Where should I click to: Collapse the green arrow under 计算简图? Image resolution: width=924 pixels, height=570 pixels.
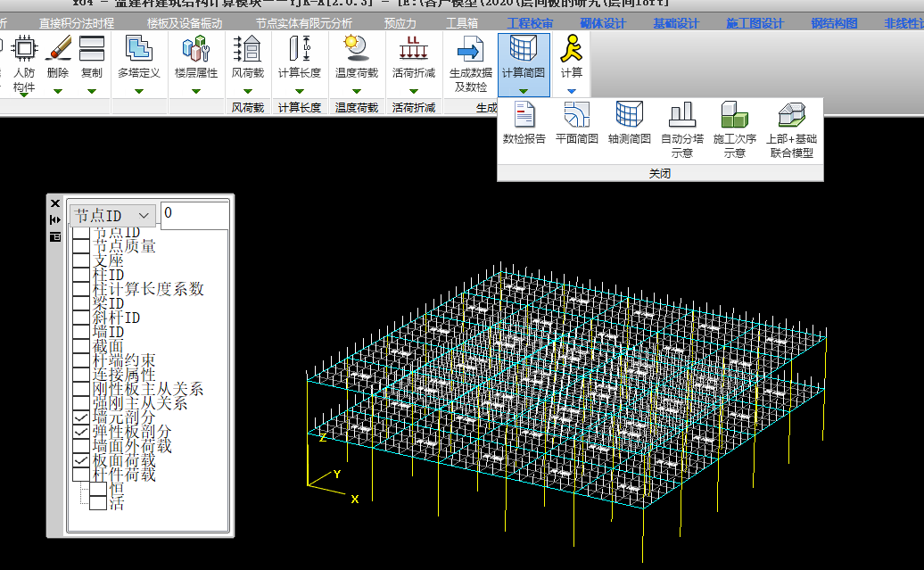[524, 91]
